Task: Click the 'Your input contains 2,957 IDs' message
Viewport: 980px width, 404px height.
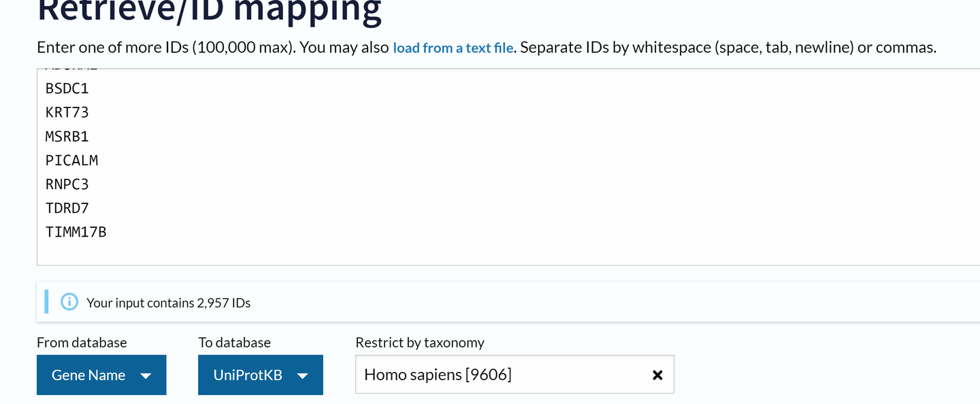Action: coord(169,303)
